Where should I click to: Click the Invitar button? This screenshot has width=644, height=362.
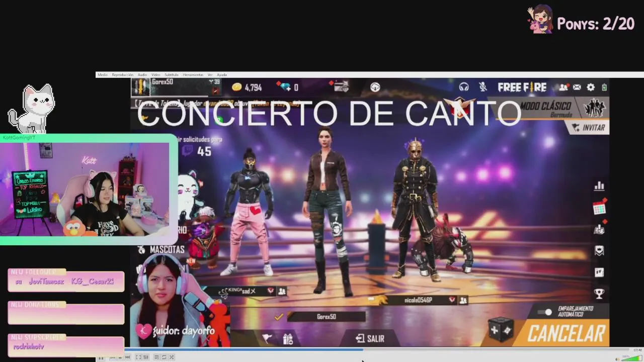[589, 128]
